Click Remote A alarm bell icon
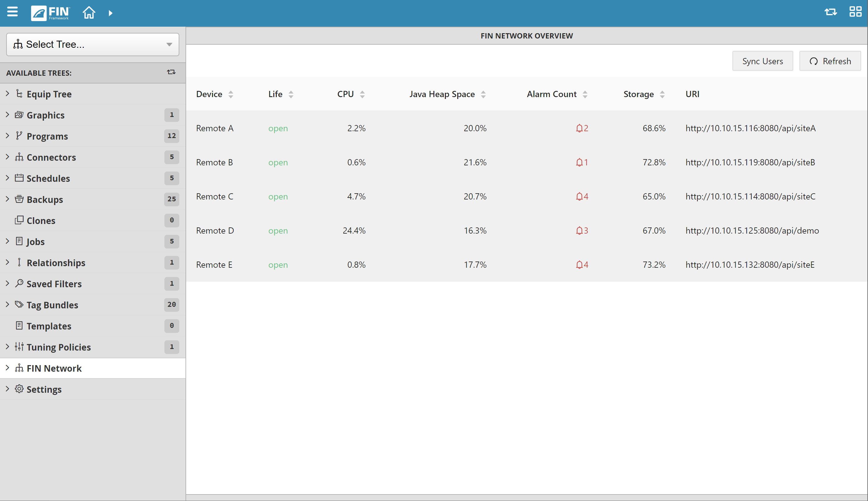The height and width of the screenshot is (501, 868). [x=579, y=128]
